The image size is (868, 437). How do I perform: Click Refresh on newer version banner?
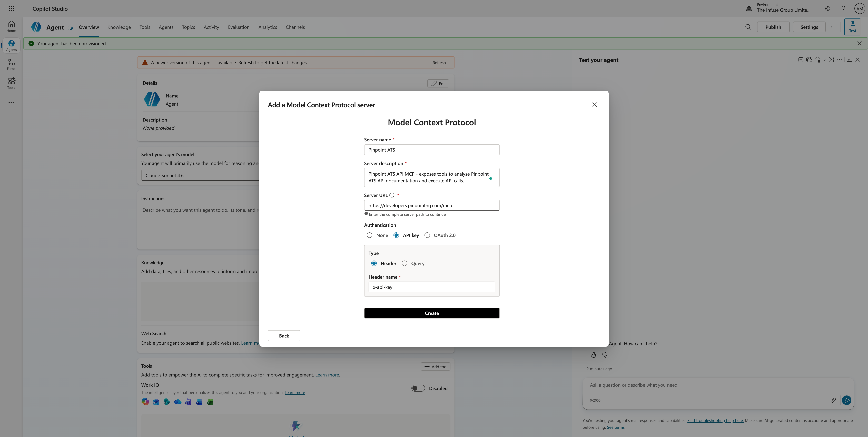439,62
